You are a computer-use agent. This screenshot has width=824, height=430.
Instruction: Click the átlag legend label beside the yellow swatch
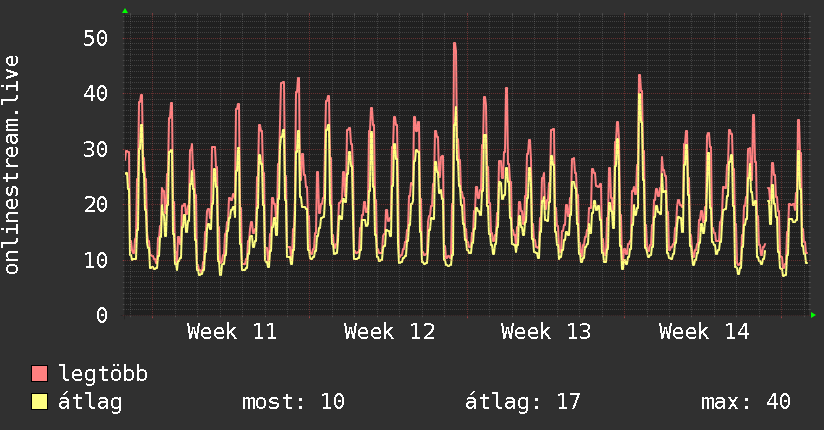[90, 402]
